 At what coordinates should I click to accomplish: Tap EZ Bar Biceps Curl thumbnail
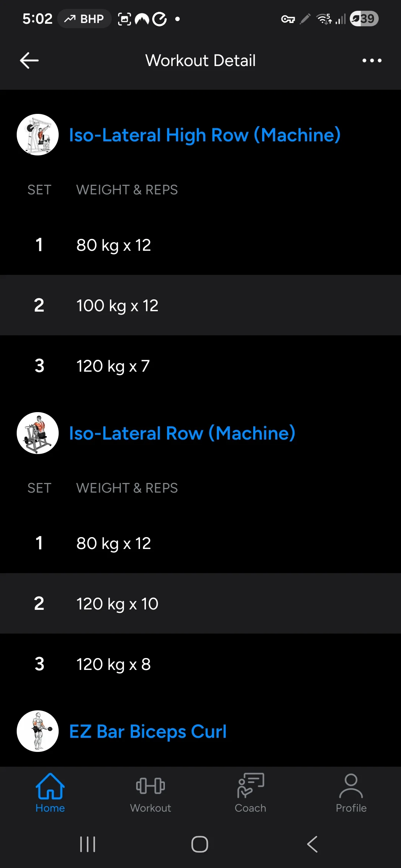click(38, 731)
